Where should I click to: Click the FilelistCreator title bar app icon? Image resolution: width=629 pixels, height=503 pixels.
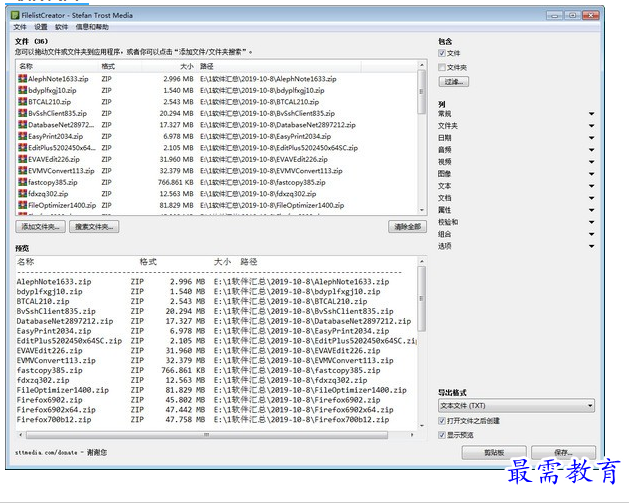click(x=15, y=15)
